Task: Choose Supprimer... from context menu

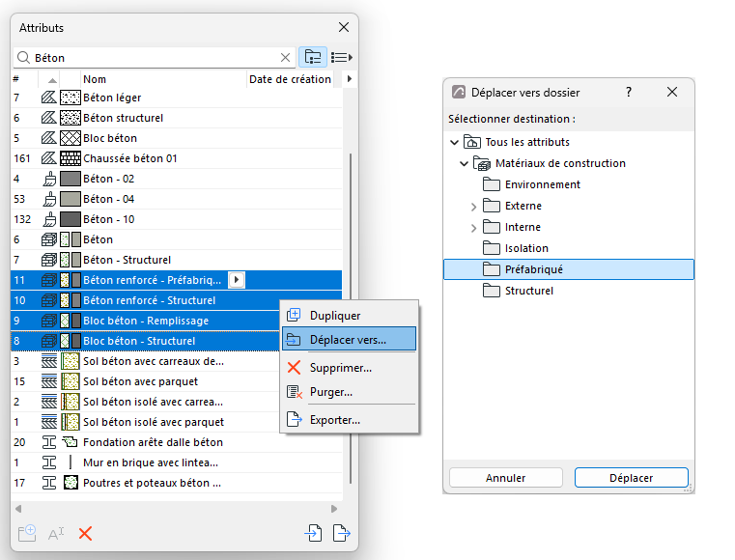Action: tap(350, 368)
